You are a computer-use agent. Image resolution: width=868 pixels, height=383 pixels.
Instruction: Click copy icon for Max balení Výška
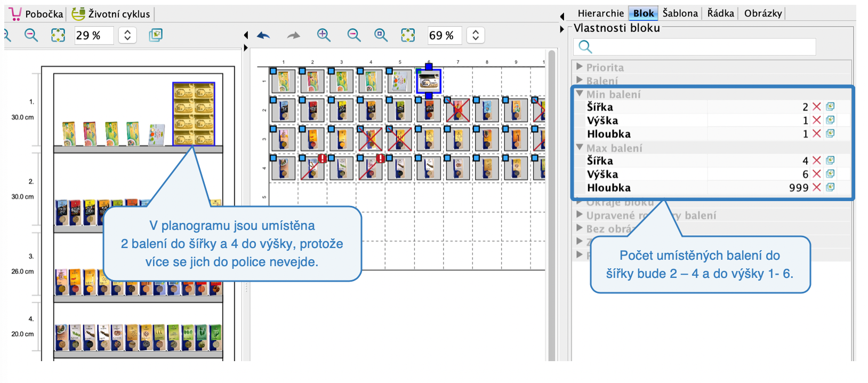coord(830,173)
